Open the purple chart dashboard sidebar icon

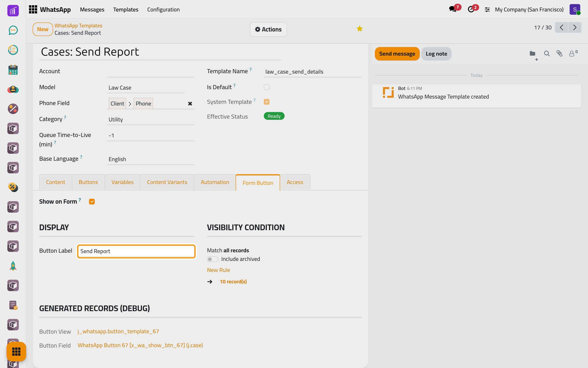[x=13, y=11]
